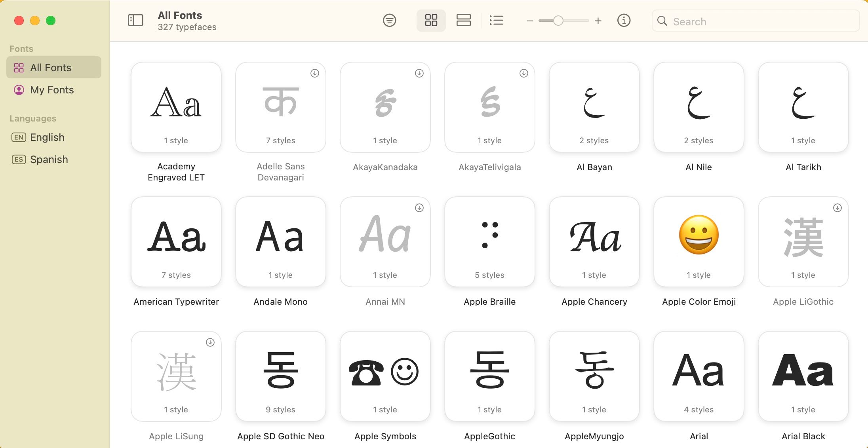Screen dimensions: 868x448
Task: Open the font filter options
Action: coord(390,20)
